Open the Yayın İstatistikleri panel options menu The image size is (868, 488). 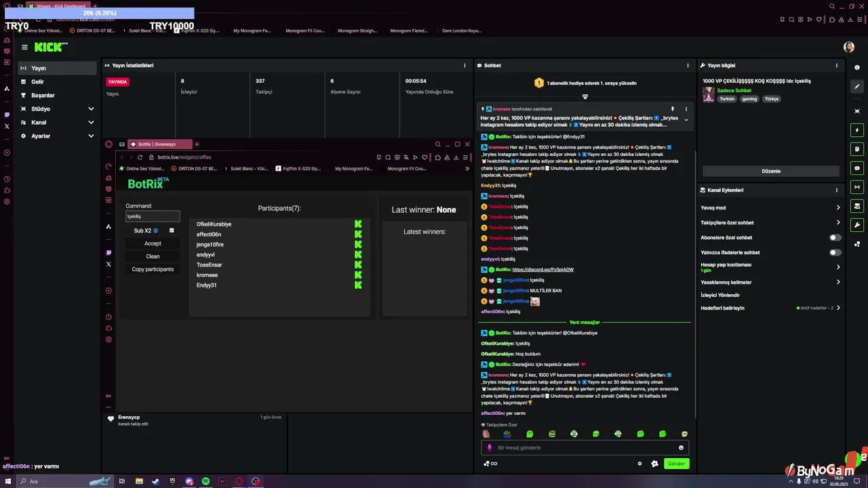click(465, 66)
